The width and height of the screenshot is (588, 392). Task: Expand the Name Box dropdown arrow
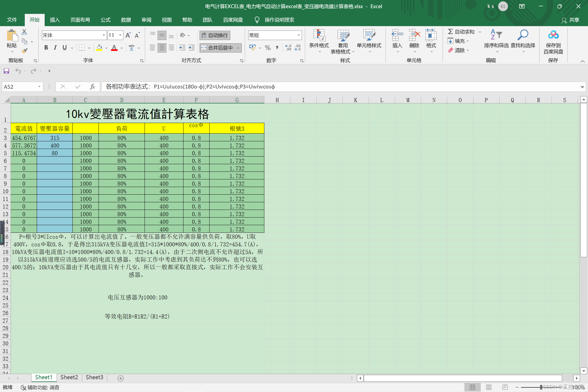point(39,87)
